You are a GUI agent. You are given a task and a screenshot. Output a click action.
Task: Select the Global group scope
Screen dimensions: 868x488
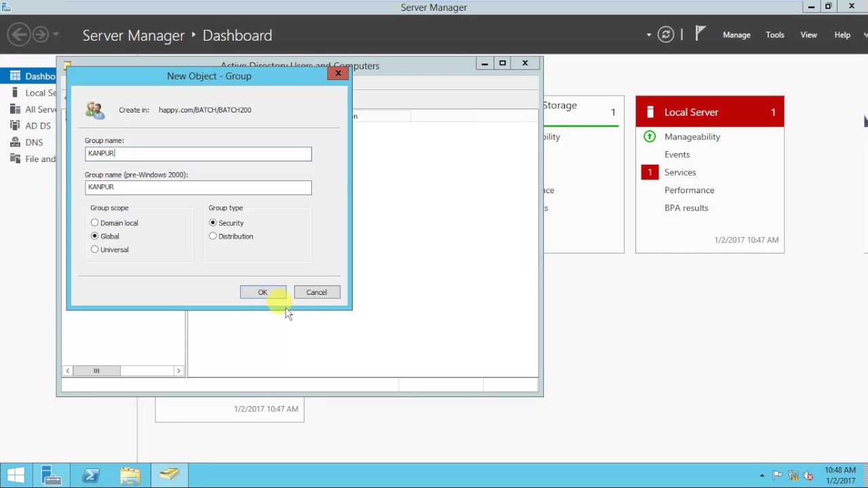[94, 236]
